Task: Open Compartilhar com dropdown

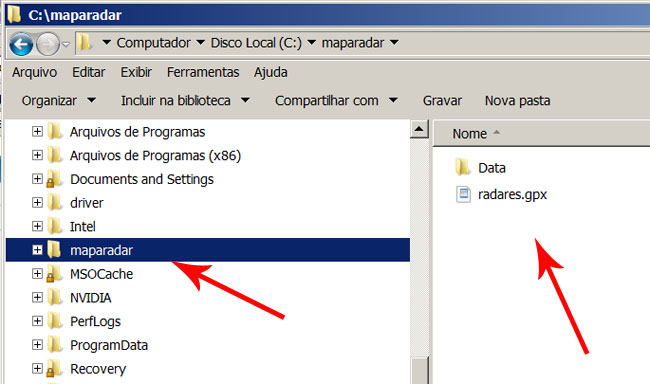Action: (336, 101)
